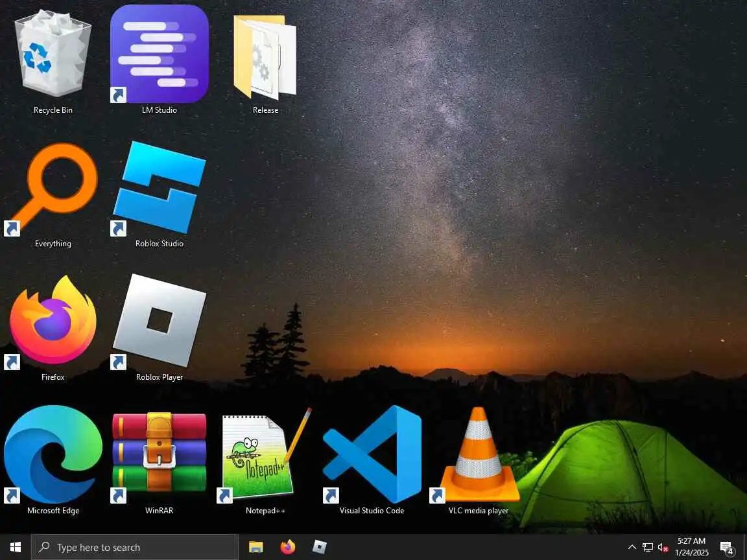Viewport: 747px width, 560px height.
Task: Select the Visual Studio Code shortcut icon
Action: pyautogui.click(x=372, y=454)
